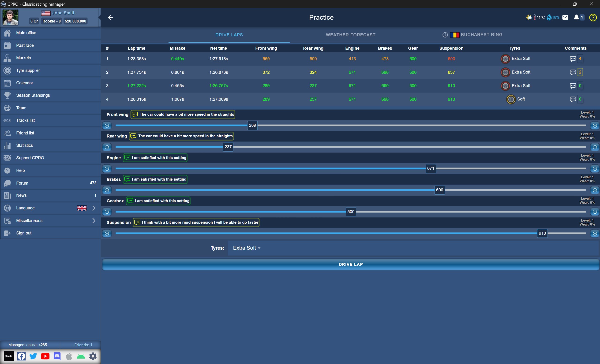Click the Bucharest Ring info icon
Image resolution: width=600 pixels, height=364 pixels.
point(445,35)
